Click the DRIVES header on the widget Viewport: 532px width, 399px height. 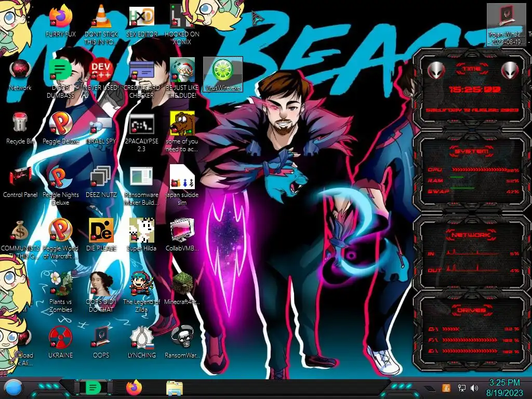(x=472, y=310)
